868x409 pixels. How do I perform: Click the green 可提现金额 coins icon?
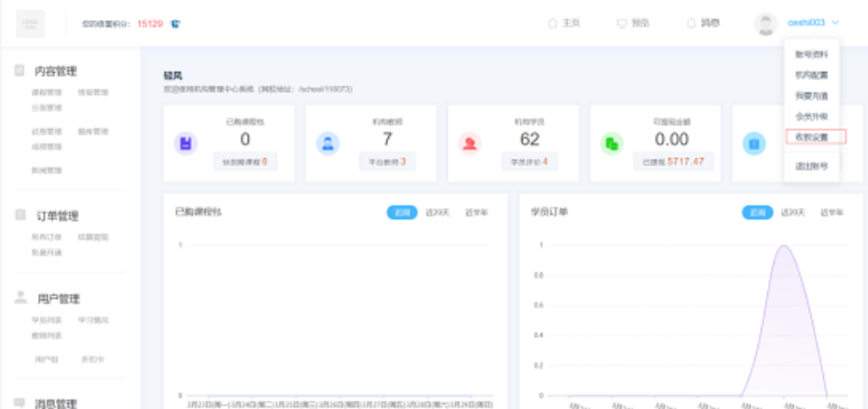612,144
